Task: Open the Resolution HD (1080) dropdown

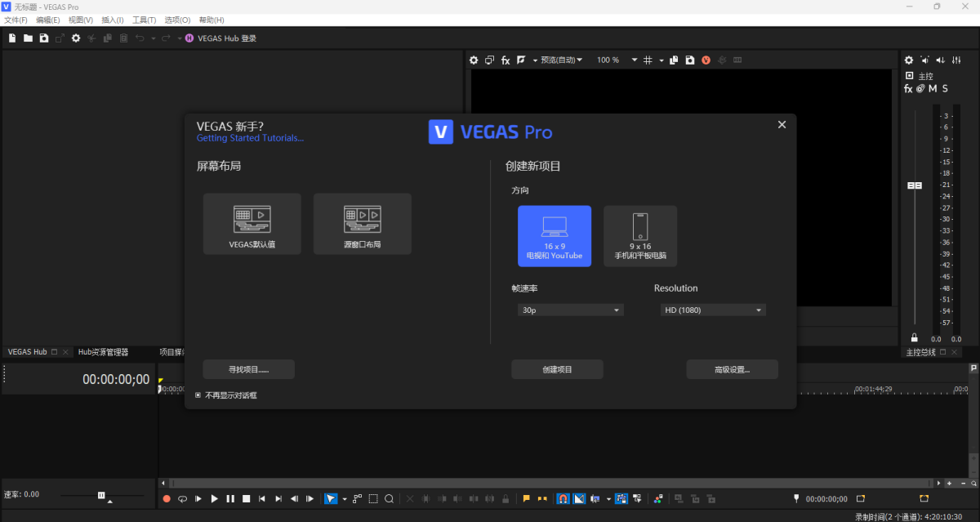Action: [713, 310]
